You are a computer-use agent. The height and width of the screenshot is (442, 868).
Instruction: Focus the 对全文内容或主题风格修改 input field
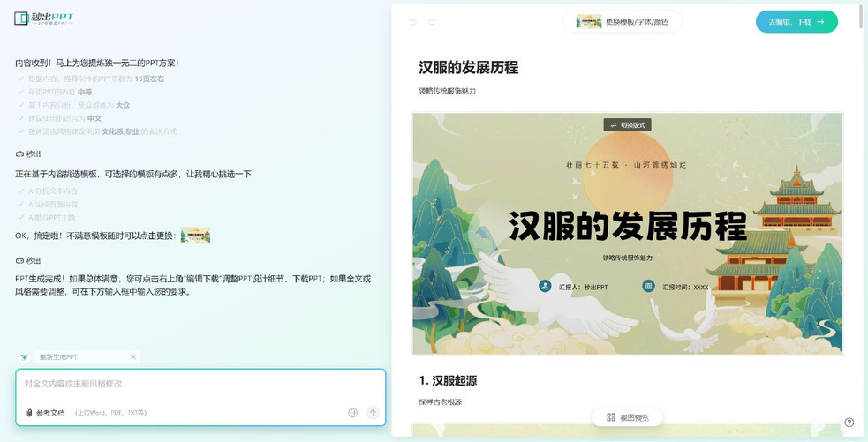click(200, 384)
